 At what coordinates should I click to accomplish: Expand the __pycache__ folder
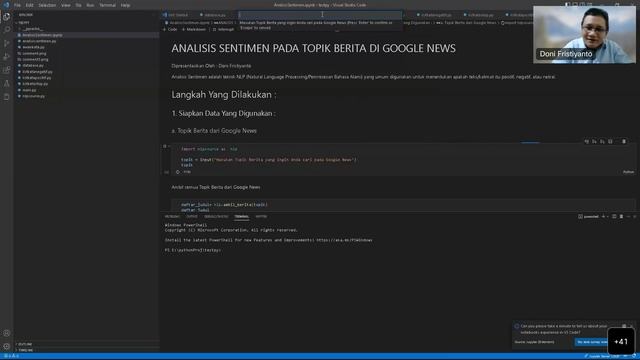pos(32,29)
